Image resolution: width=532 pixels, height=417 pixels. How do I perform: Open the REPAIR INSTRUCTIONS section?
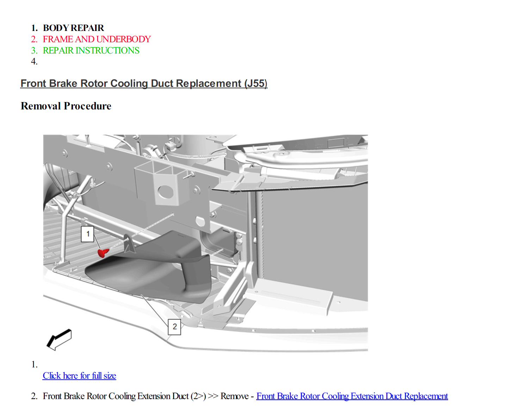tap(91, 51)
